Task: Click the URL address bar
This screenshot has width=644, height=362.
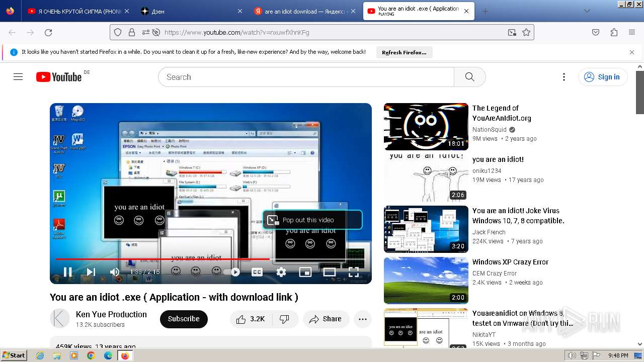Action: tap(322, 32)
